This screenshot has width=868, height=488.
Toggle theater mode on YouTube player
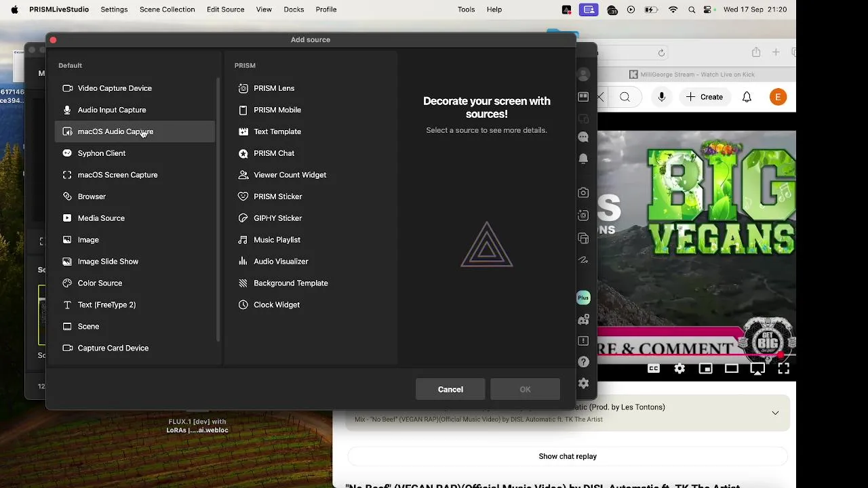click(732, 369)
